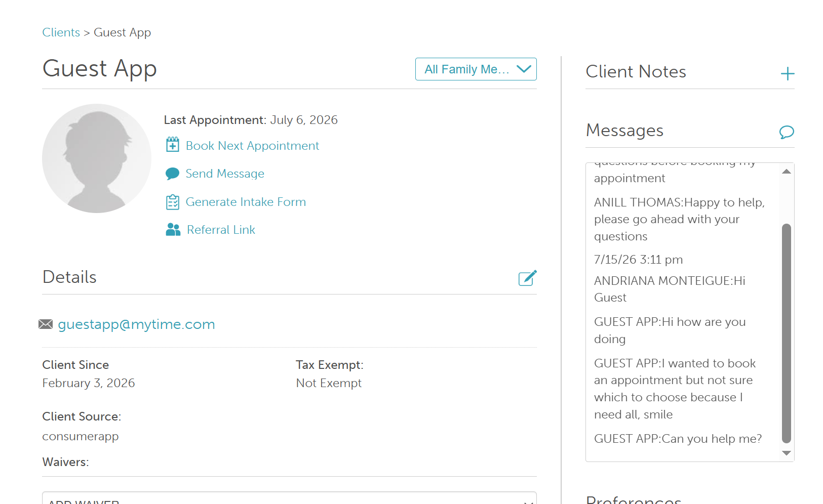Click the clipboard intake form icon

[173, 202]
